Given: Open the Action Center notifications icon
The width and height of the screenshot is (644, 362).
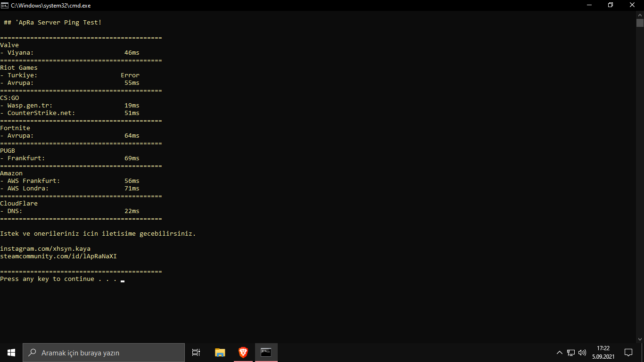Looking at the screenshot, I should pyautogui.click(x=628, y=353).
